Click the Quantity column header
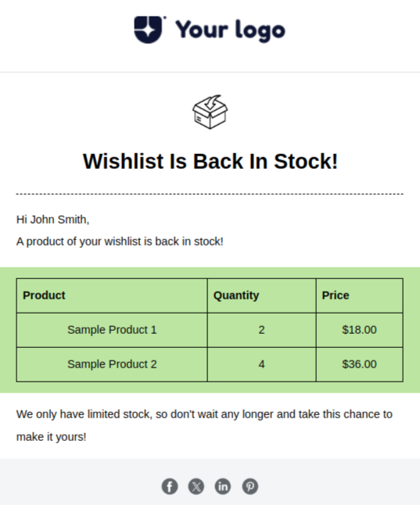 (x=262, y=295)
